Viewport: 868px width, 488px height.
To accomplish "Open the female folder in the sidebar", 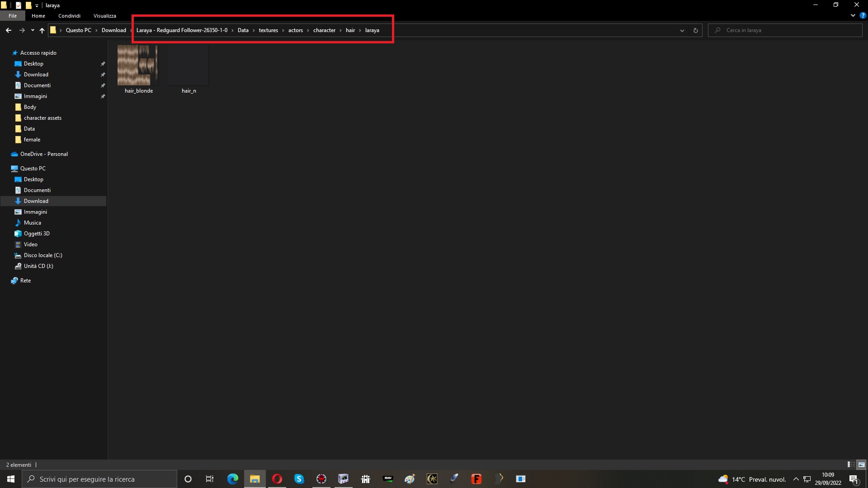I will 32,140.
